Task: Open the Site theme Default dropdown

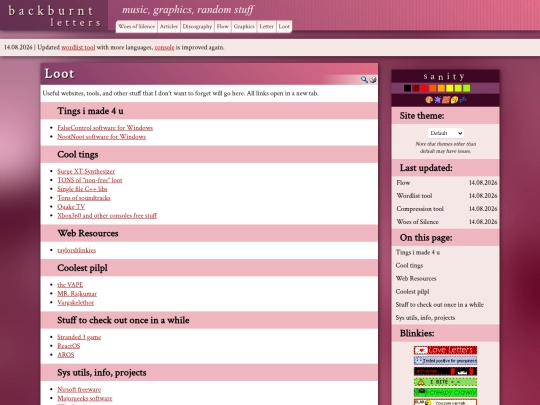Action: [x=446, y=133]
